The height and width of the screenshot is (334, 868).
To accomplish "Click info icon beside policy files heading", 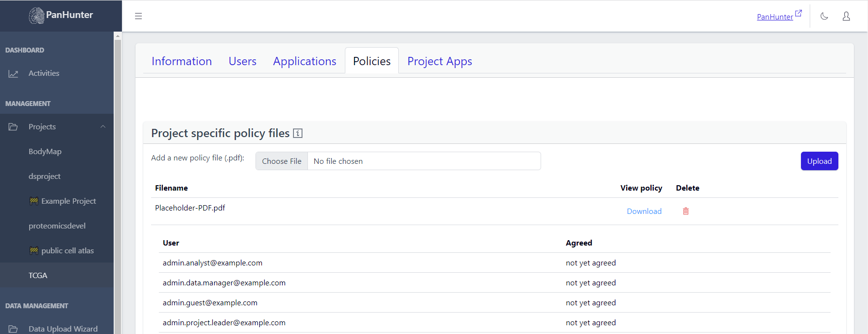I will point(298,133).
